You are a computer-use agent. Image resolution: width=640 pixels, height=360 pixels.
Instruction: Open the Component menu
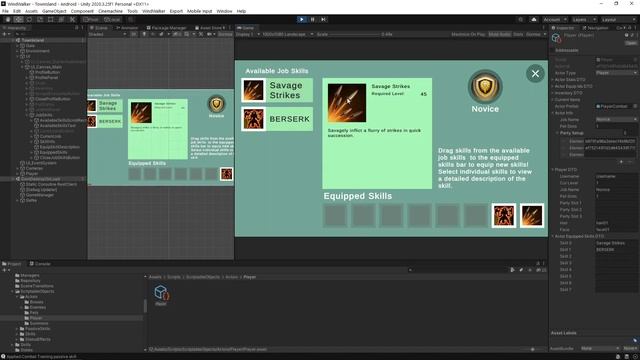[x=82, y=11]
